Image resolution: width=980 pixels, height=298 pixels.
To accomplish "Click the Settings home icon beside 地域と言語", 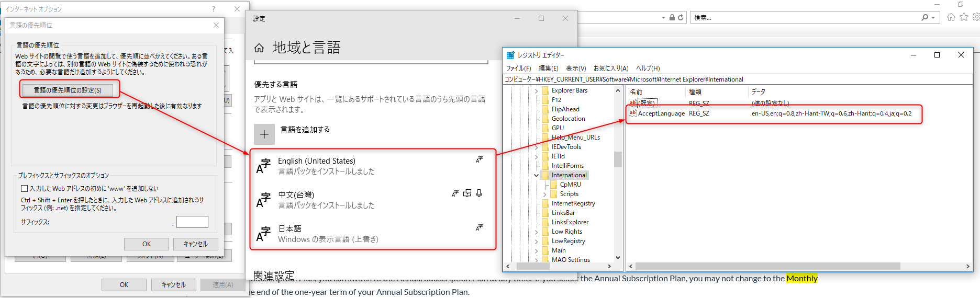I will click(x=259, y=48).
